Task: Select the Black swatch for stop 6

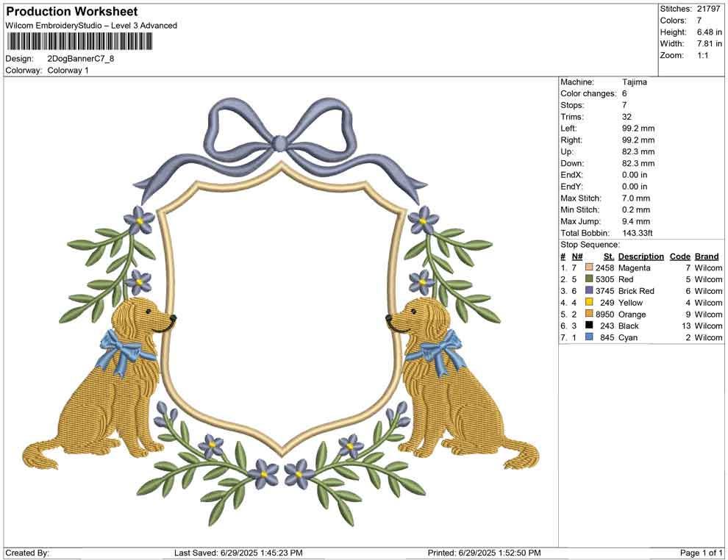Action: pyautogui.click(x=590, y=326)
